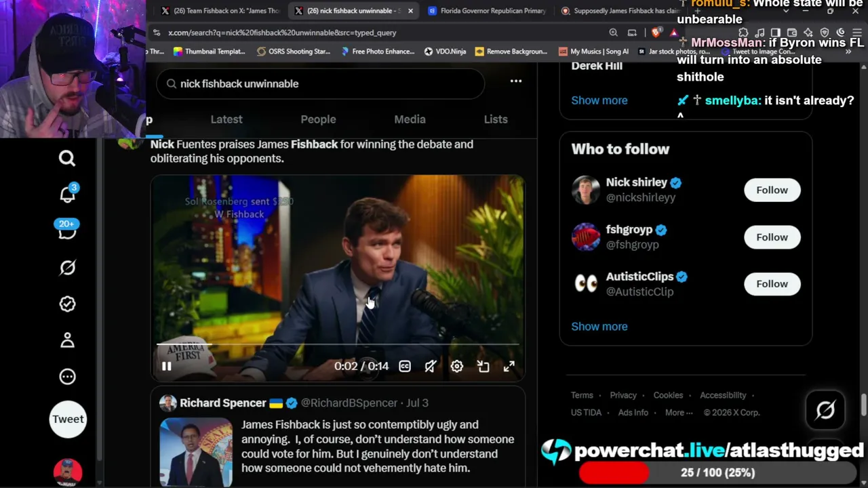Open video settings gear
The height and width of the screenshot is (488, 868).
[457, 367]
